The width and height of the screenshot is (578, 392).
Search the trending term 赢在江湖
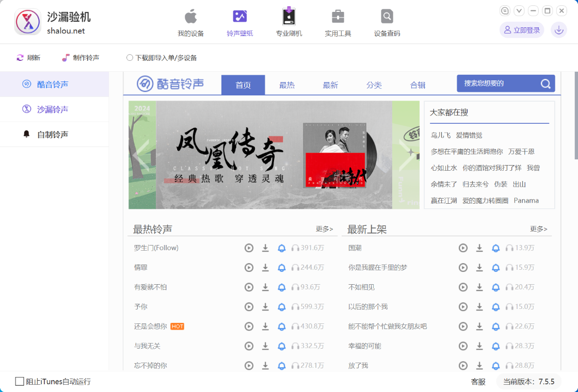pos(444,201)
